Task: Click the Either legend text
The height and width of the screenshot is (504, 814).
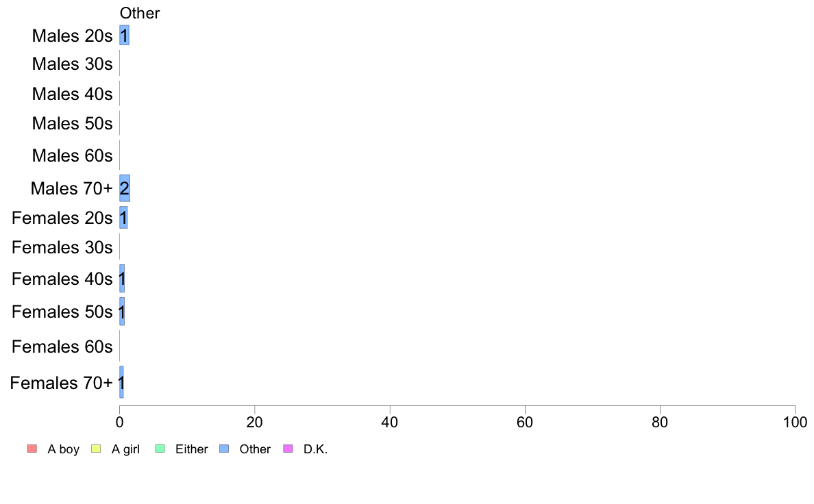Action: (x=192, y=449)
